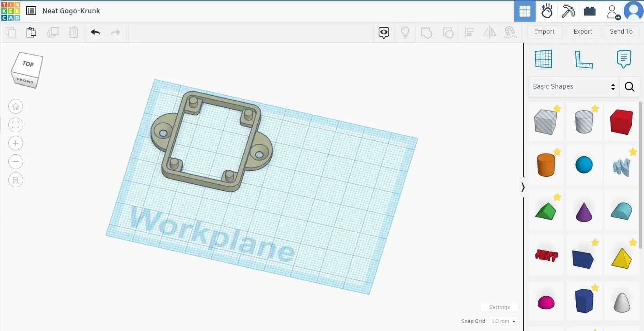Viewport: 644px width, 331px height.
Task: Redo the last action
Action: point(115,32)
